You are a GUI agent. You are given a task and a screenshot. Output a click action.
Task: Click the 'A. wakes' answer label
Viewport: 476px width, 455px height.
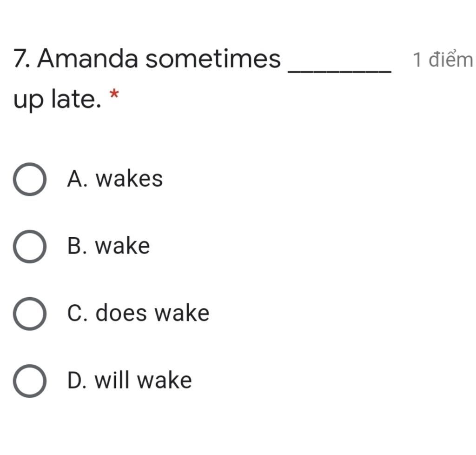(x=115, y=179)
